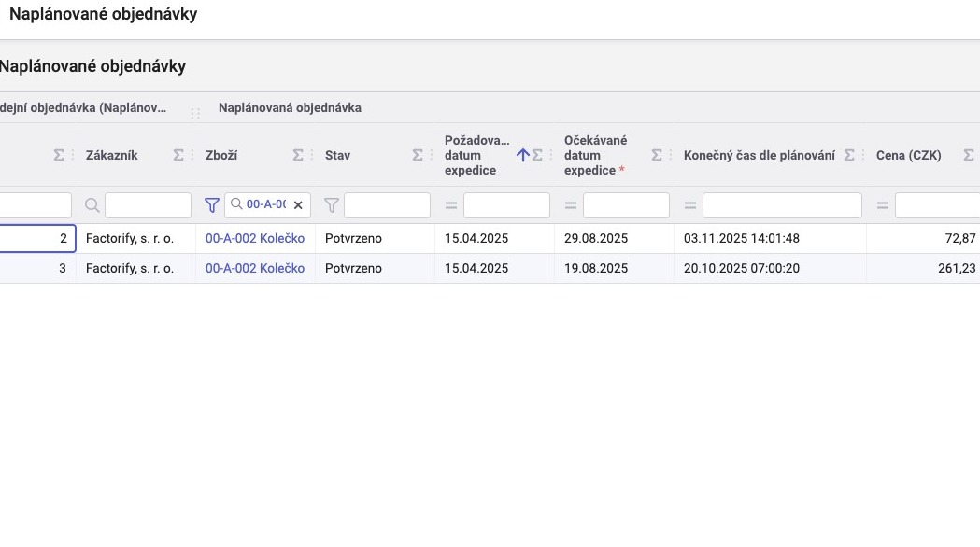
Task: Click the ascending sort arrow in Požadované datum expedice
Action: (x=523, y=156)
